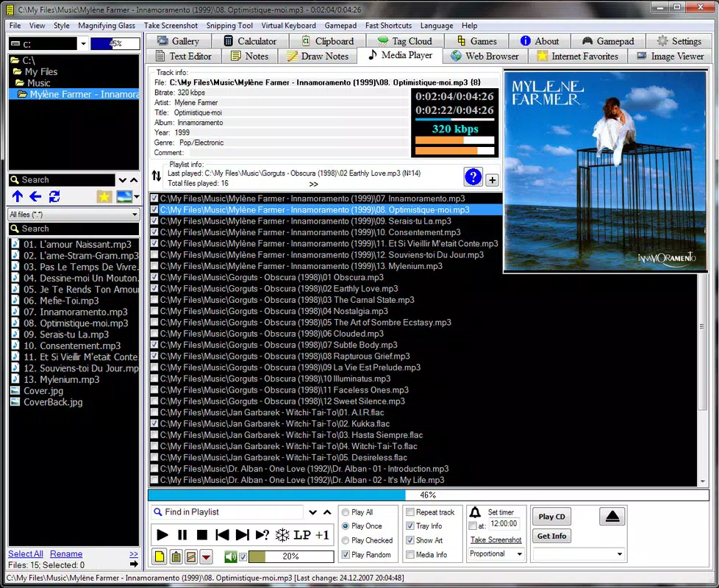Click the +1 playback icon
The image size is (719, 588).
pos(322,535)
